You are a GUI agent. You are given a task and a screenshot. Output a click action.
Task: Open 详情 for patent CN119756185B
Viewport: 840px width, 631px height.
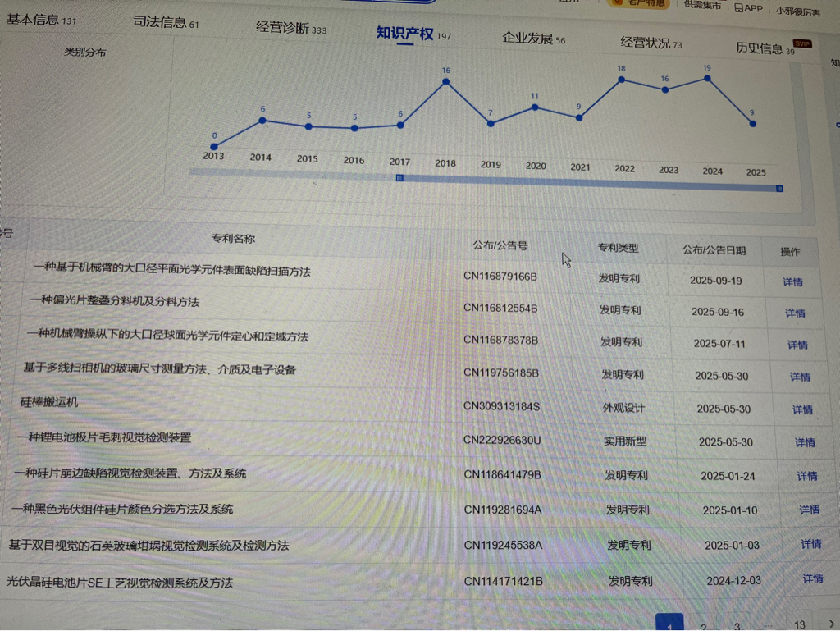click(800, 377)
